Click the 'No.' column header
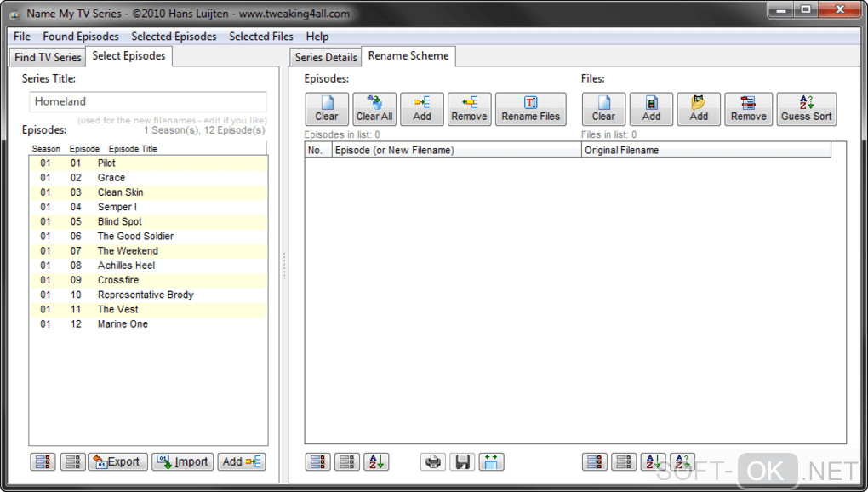 coord(317,150)
